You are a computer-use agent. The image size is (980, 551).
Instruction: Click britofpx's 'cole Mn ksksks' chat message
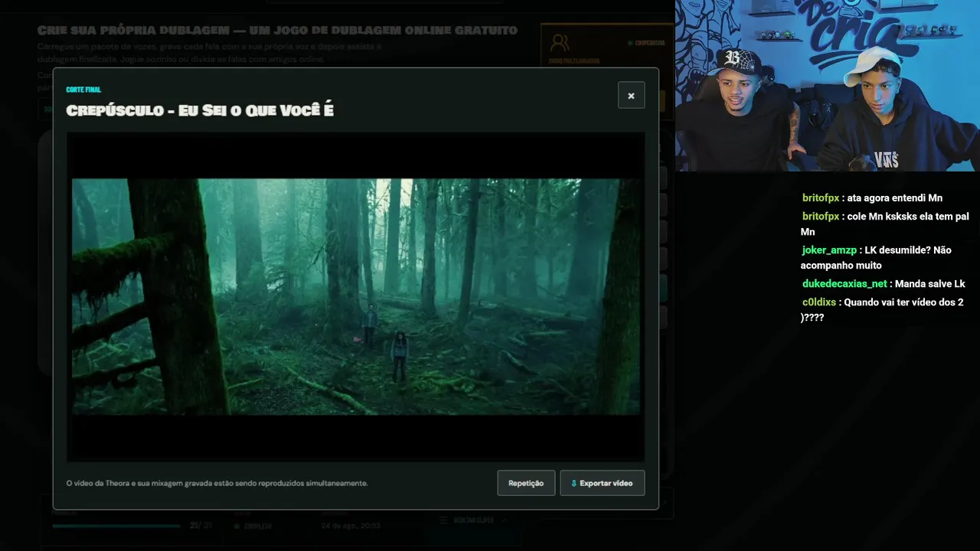coord(885,223)
